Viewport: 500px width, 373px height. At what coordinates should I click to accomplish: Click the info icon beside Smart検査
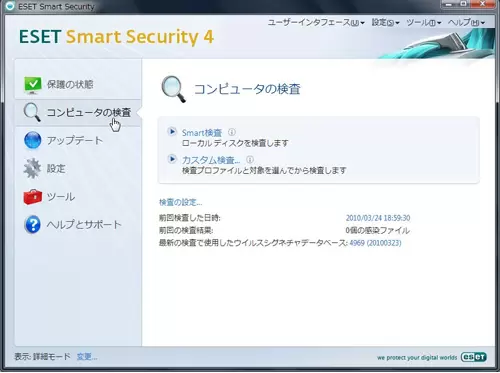[232, 132]
